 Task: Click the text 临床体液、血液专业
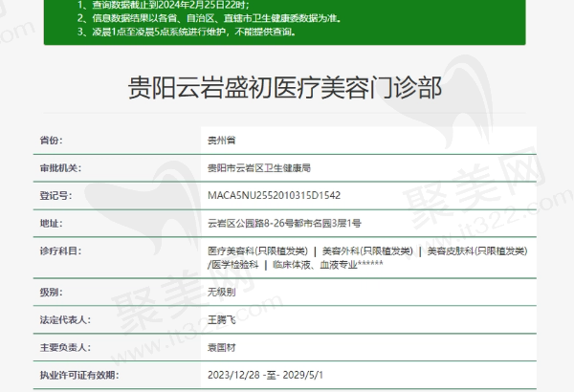pyautogui.click(x=315, y=265)
